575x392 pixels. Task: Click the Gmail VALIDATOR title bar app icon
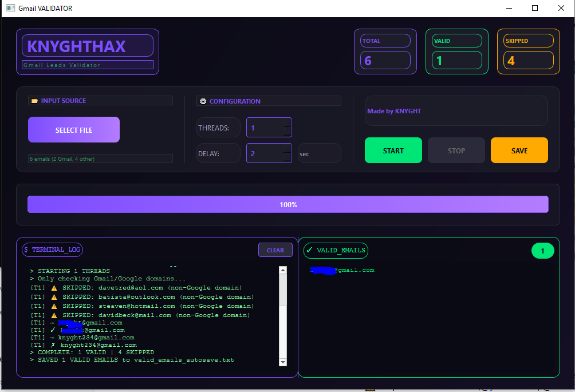(x=10, y=8)
